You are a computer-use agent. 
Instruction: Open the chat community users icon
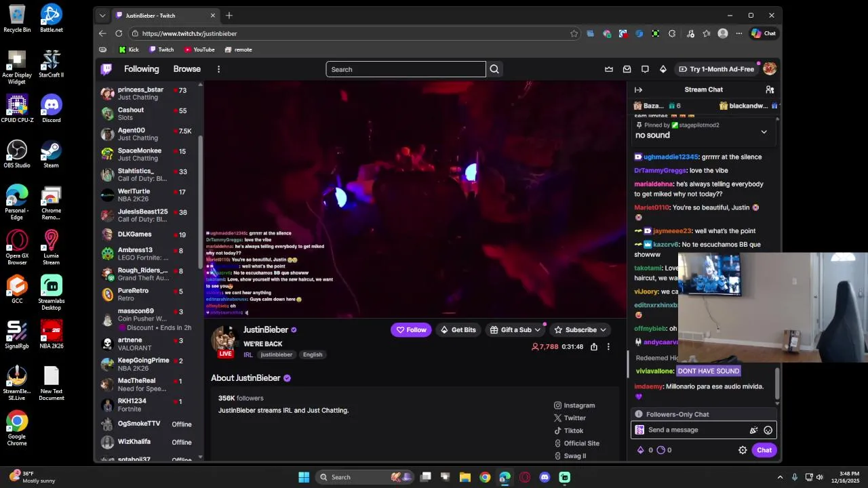[x=770, y=89]
